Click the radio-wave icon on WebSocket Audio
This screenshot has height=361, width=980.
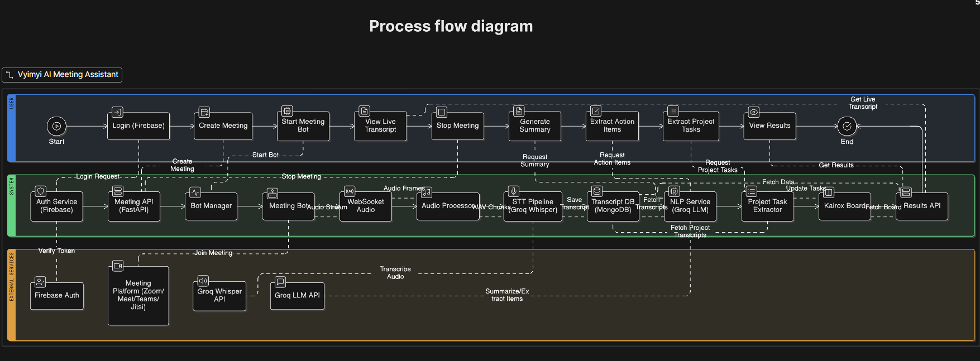click(x=350, y=191)
